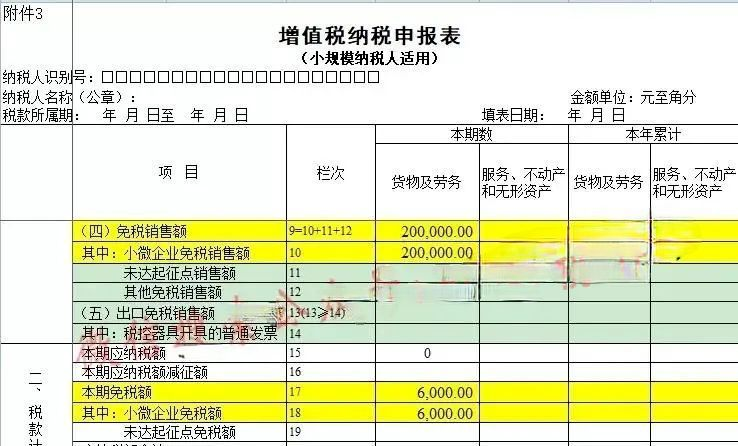
Task: Click the 增值税纳税申报表 title cell
Action: [369, 36]
